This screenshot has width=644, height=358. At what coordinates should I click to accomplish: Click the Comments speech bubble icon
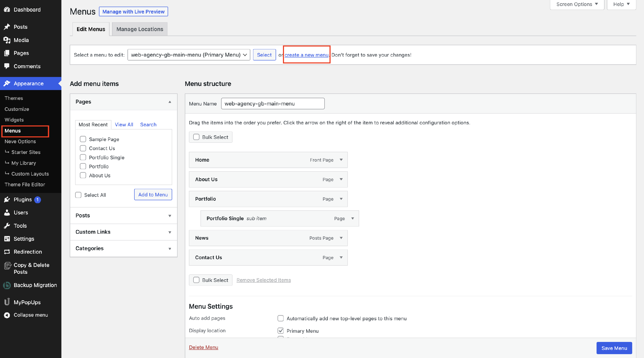click(7, 66)
